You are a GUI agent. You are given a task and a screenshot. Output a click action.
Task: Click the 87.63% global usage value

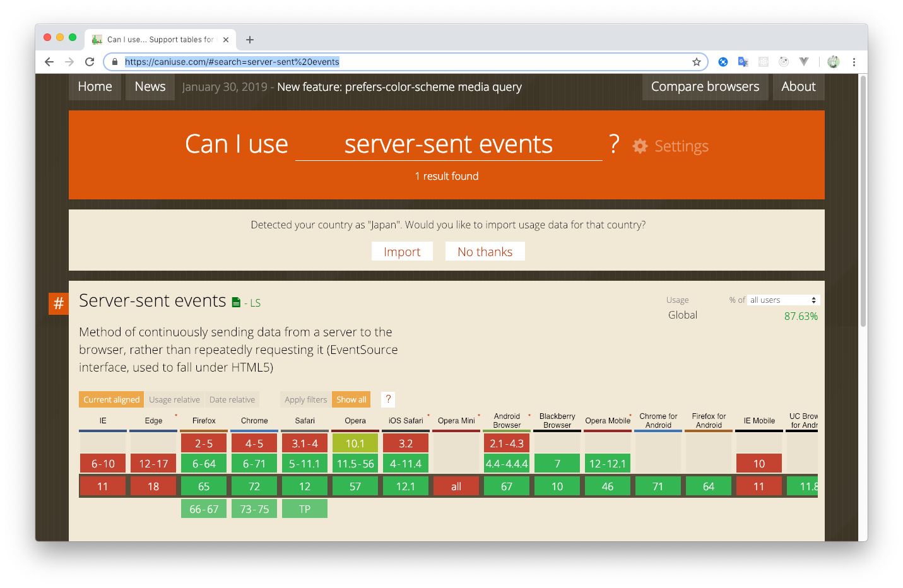[801, 316]
